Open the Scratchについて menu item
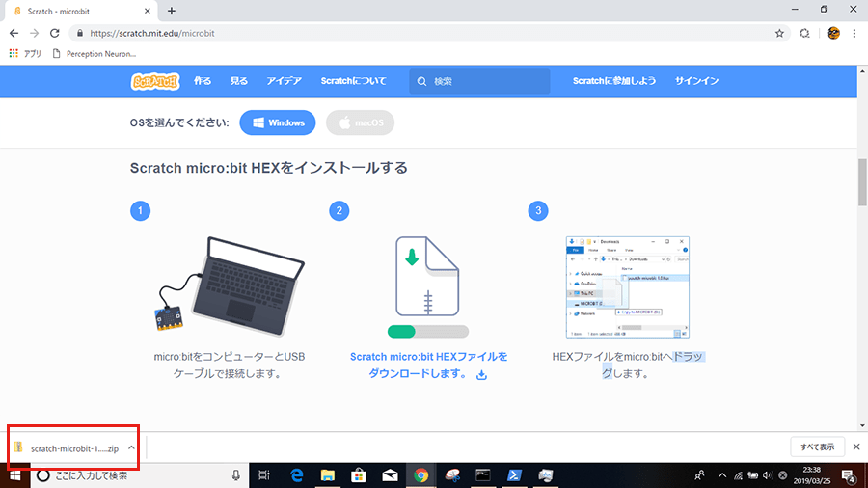The height and width of the screenshot is (488, 868). click(354, 81)
